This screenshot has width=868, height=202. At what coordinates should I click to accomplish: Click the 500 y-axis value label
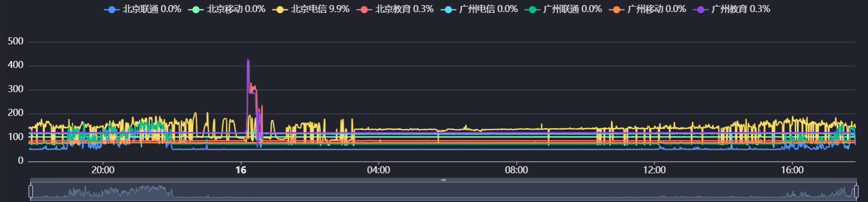[16, 41]
